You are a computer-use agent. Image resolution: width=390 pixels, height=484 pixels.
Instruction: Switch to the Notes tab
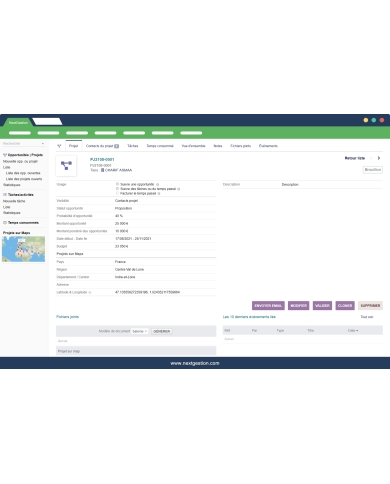(218, 146)
